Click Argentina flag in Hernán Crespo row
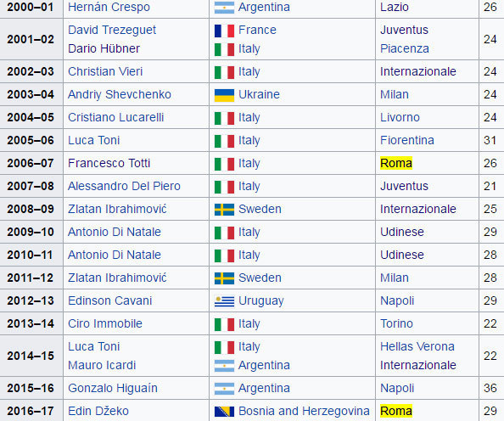The width and height of the screenshot is (504, 421). tap(224, 8)
